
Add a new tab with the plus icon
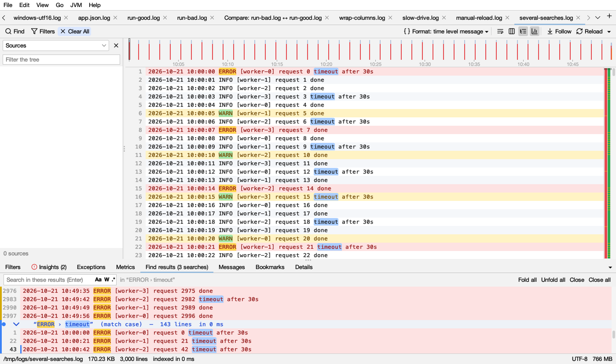609,16
